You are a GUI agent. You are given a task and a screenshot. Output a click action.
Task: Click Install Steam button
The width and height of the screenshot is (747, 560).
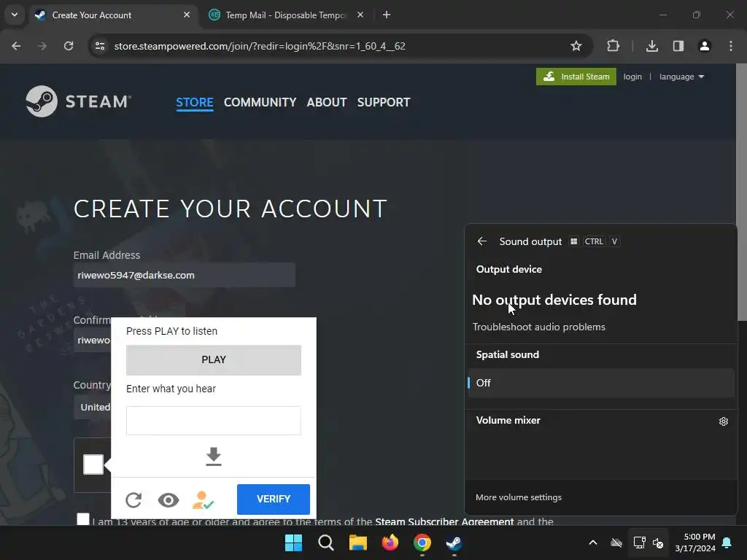pos(576,77)
